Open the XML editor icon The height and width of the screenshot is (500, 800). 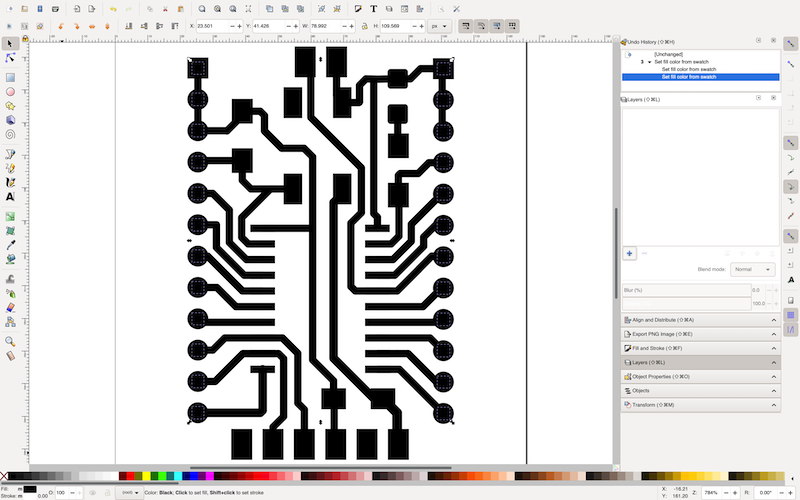405,9
